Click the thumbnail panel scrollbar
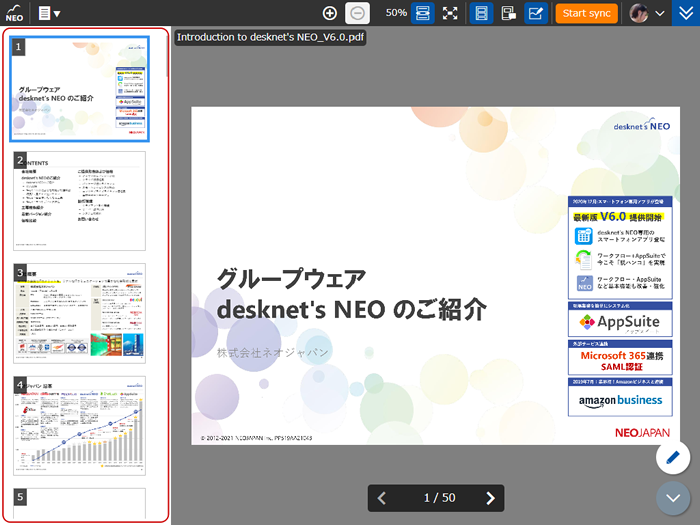 point(167,56)
